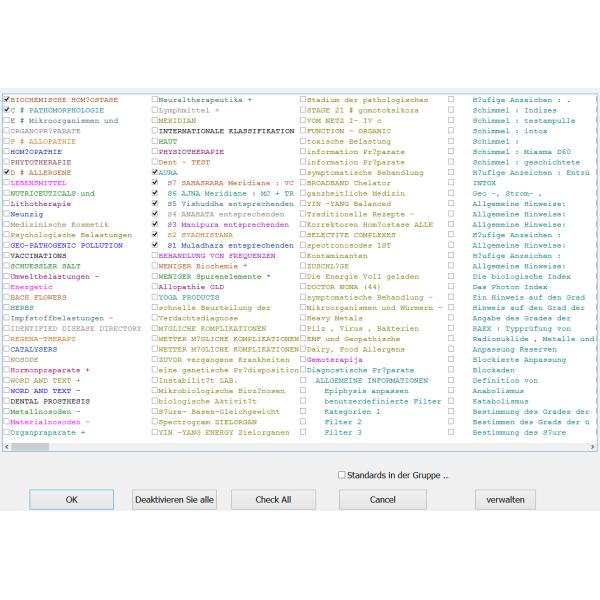
Task: Uncheck the AURA group checkbox
Action: (x=155, y=172)
